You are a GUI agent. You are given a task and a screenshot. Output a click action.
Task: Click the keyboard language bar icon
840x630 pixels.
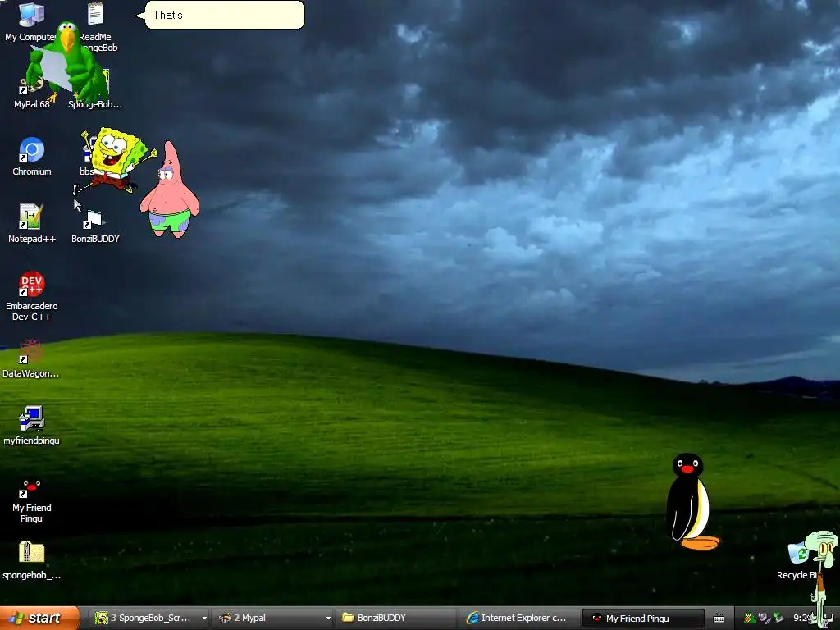tap(719, 619)
